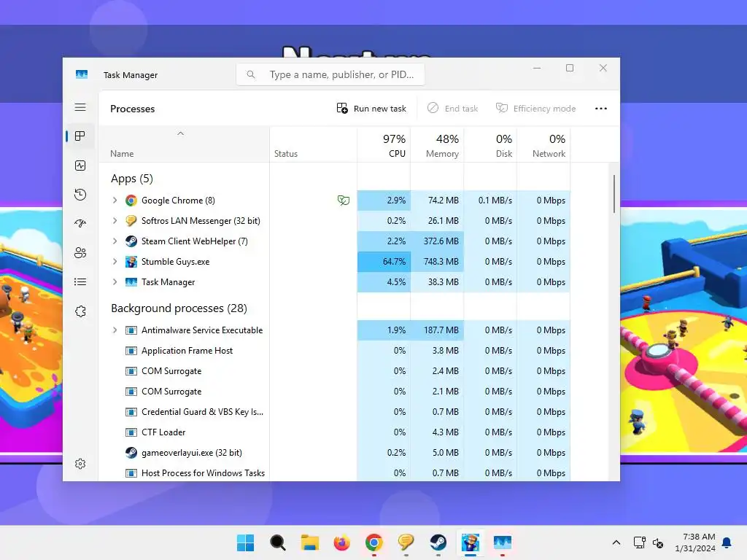
Task: Click the 748.3 MB memory cell
Action: point(438,262)
